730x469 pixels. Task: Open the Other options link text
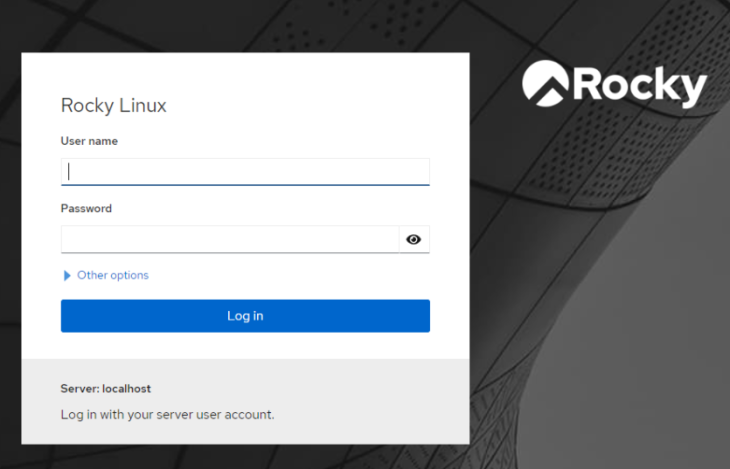112,275
